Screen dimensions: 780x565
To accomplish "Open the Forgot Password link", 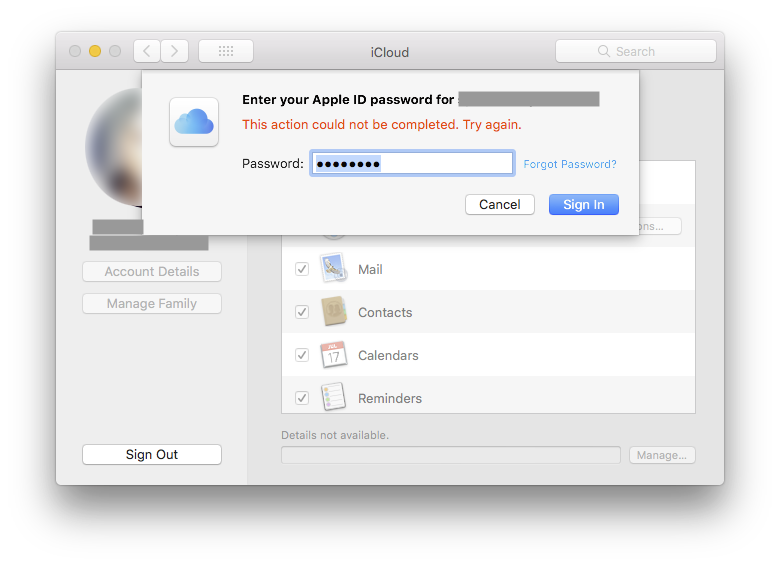I will (x=570, y=164).
